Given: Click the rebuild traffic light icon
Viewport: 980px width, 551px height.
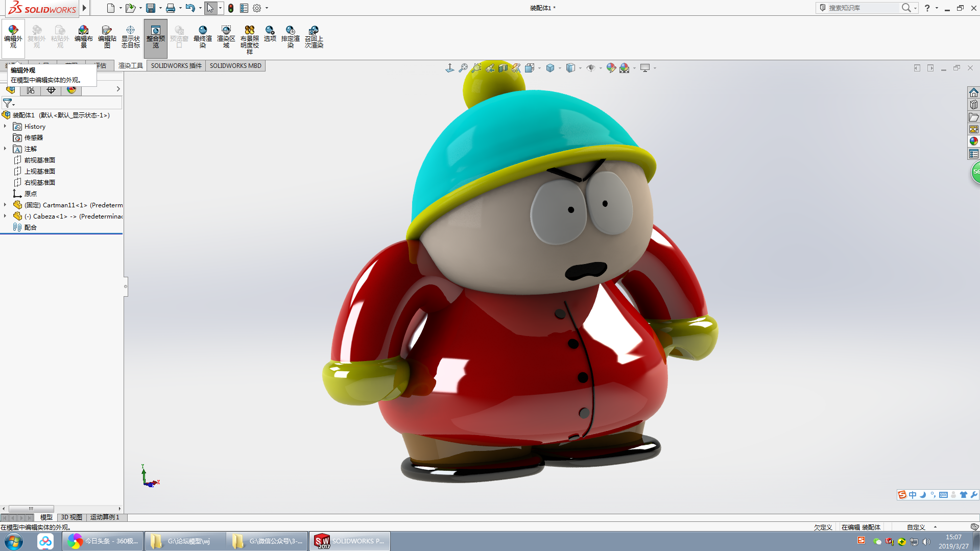Looking at the screenshot, I should [231, 8].
